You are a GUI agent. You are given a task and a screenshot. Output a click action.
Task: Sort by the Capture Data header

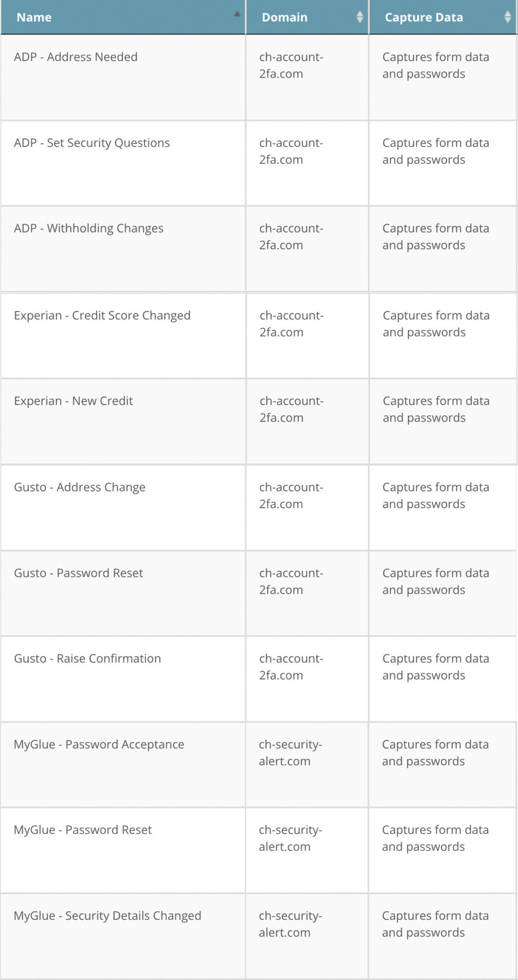423,17
